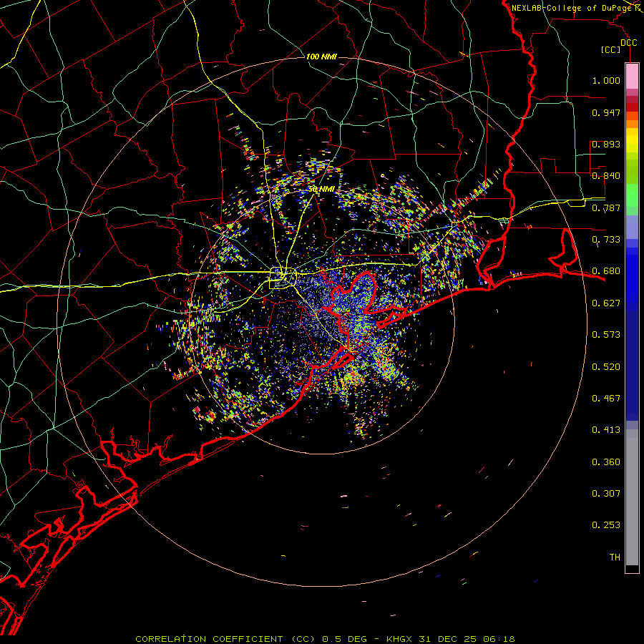Image resolution: width=644 pixels, height=644 pixels.
Task: Pick the bright green segment of the color bar
Action: point(632,195)
